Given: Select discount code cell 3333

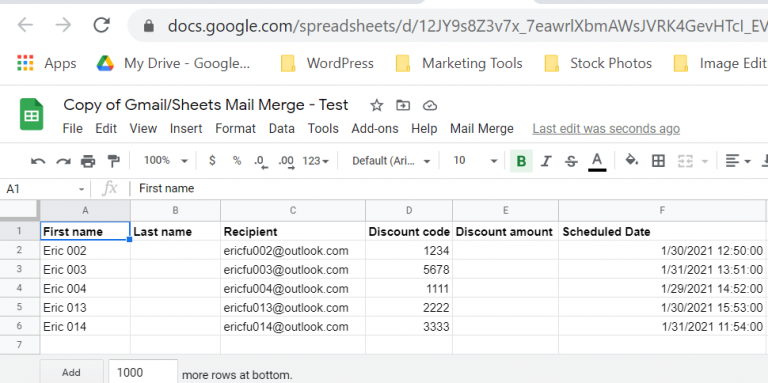Looking at the screenshot, I should click(x=409, y=326).
